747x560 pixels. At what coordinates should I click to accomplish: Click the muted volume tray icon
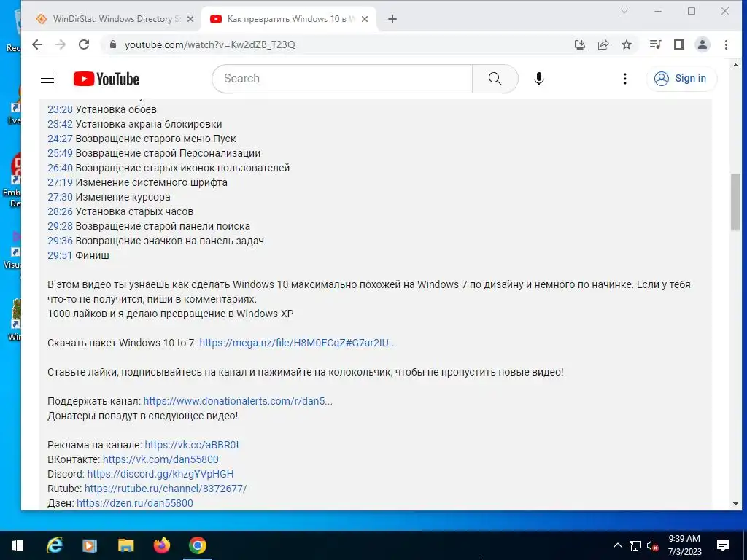click(653, 546)
